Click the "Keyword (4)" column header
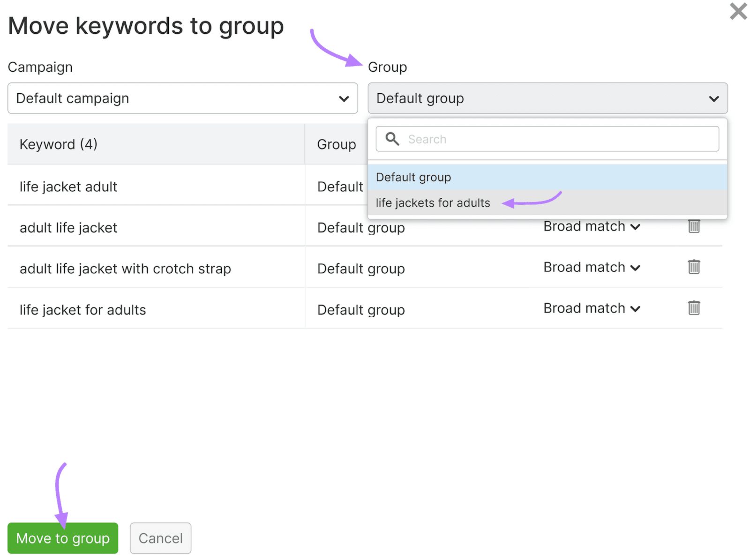Image resolution: width=750 pixels, height=560 pixels. click(58, 144)
